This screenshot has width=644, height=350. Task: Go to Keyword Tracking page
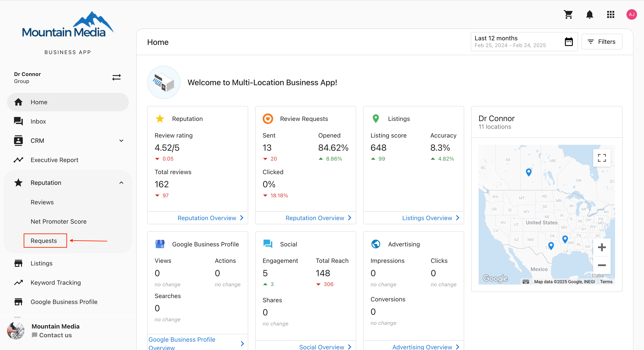pyautogui.click(x=55, y=283)
